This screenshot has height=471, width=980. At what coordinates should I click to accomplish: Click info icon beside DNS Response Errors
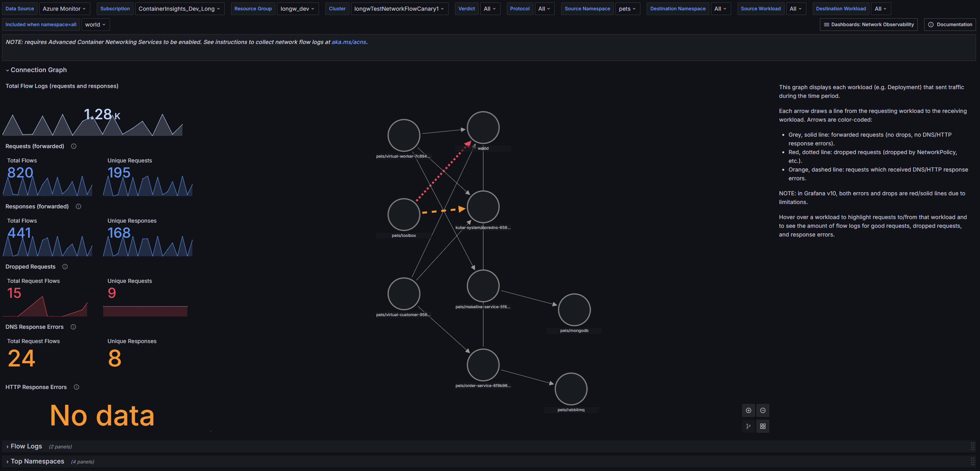point(73,327)
